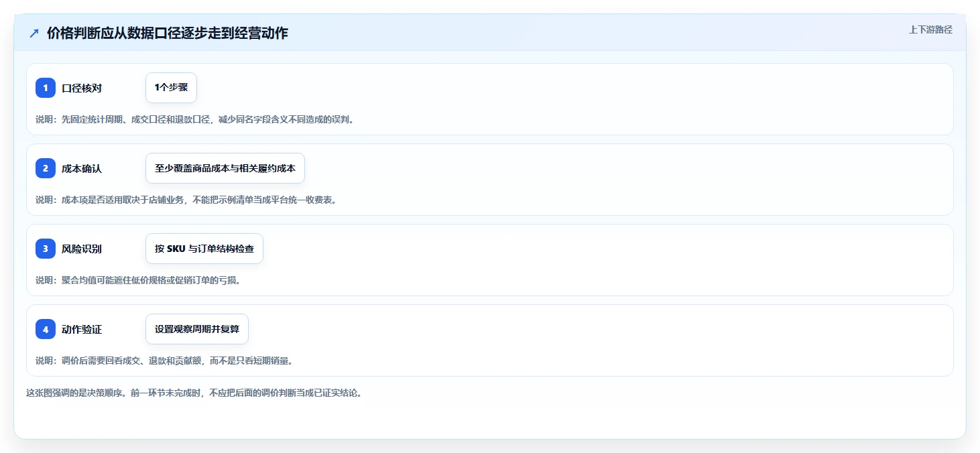Click the description starting 说明：先固定统计周期

[194, 119]
